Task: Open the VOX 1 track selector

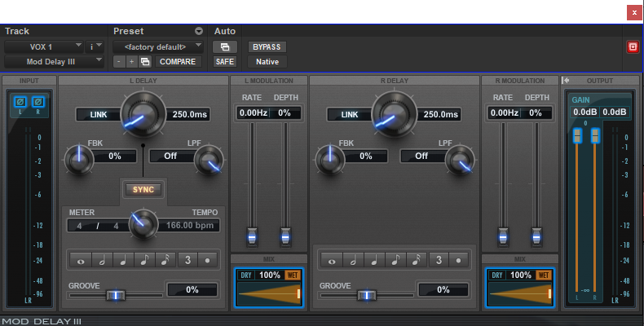Action: [x=43, y=46]
